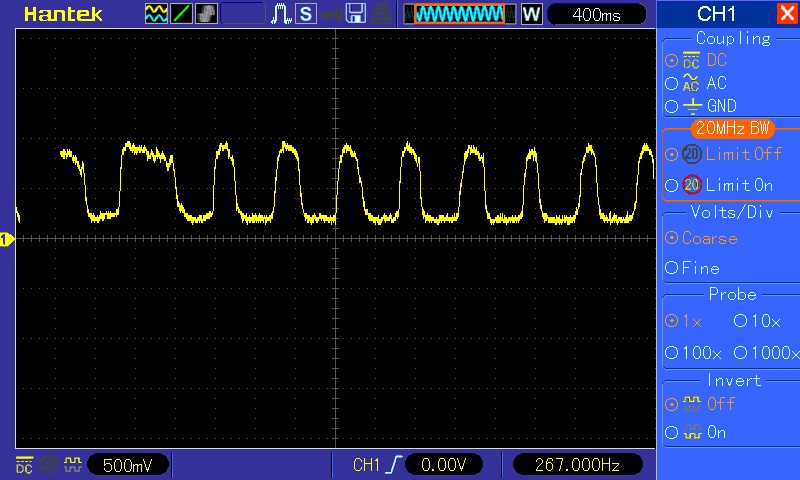Close the CH1 menu panel
Viewport: 800px width, 480px height.
pyautogui.click(x=786, y=13)
